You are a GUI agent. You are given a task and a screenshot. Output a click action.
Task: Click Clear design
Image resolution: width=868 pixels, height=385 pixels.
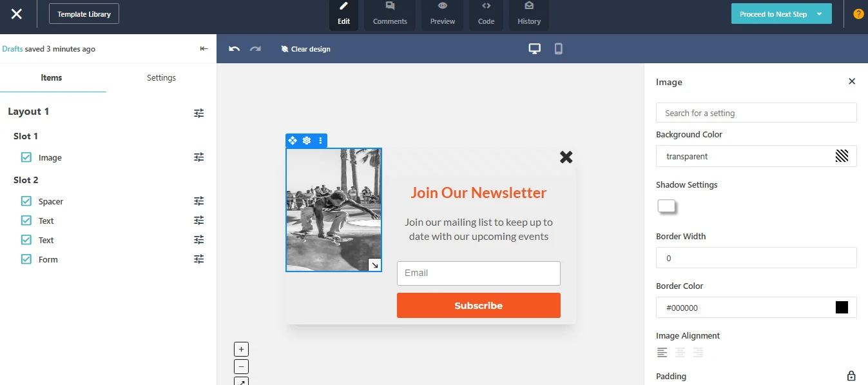pyautogui.click(x=306, y=49)
